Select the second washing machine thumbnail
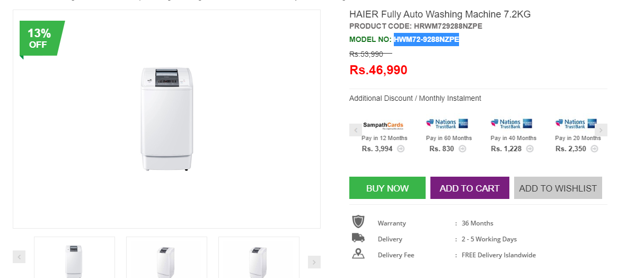Screen dimensions: 644x278 (x=166, y=258)
